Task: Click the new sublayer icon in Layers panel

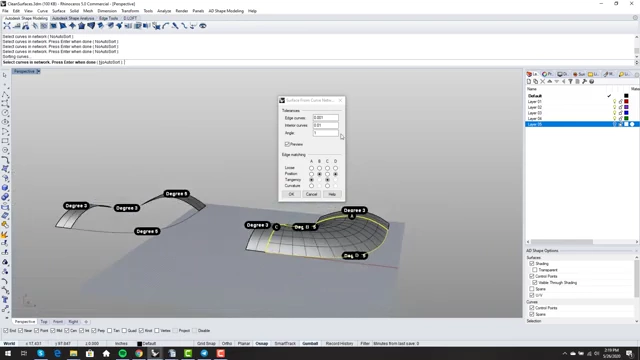Action: (536, 82)
